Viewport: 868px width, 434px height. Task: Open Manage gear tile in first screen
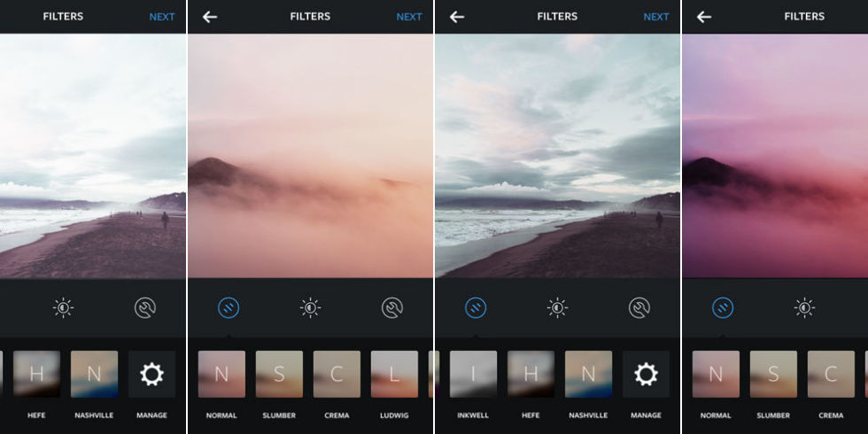pos(151,374)
